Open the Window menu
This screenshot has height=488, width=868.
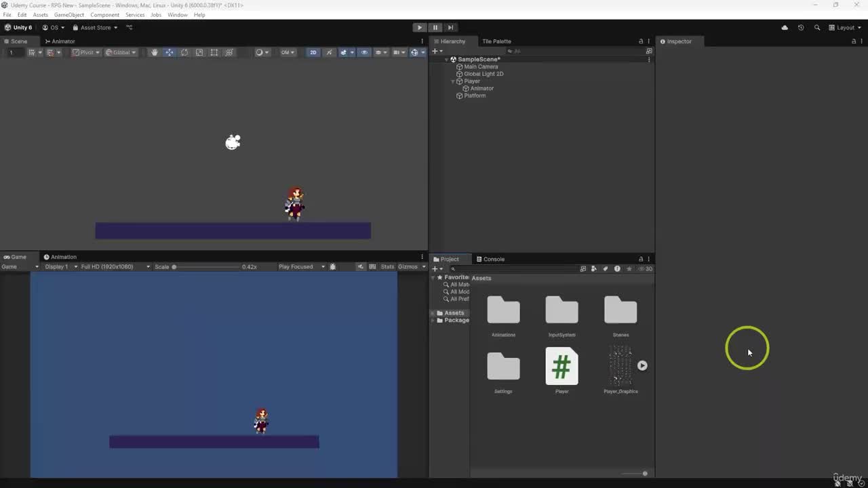178,15
